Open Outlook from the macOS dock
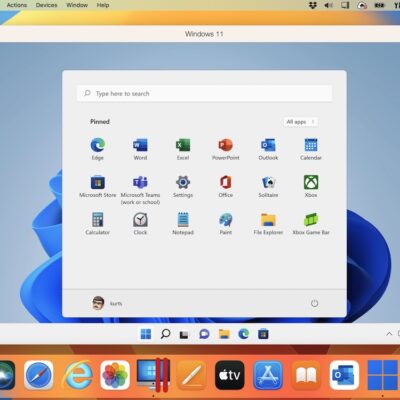The width and height of the screenshot is (400, 400). (x=344, y=375)
